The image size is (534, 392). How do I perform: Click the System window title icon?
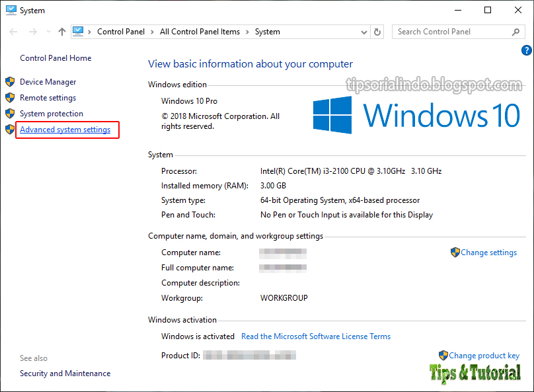pos(11,10)
